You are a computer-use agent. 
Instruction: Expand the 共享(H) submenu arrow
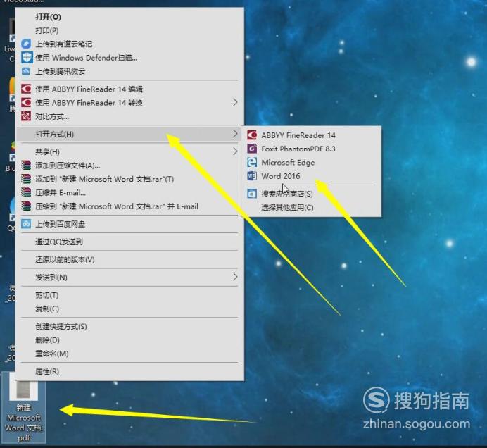235,151
